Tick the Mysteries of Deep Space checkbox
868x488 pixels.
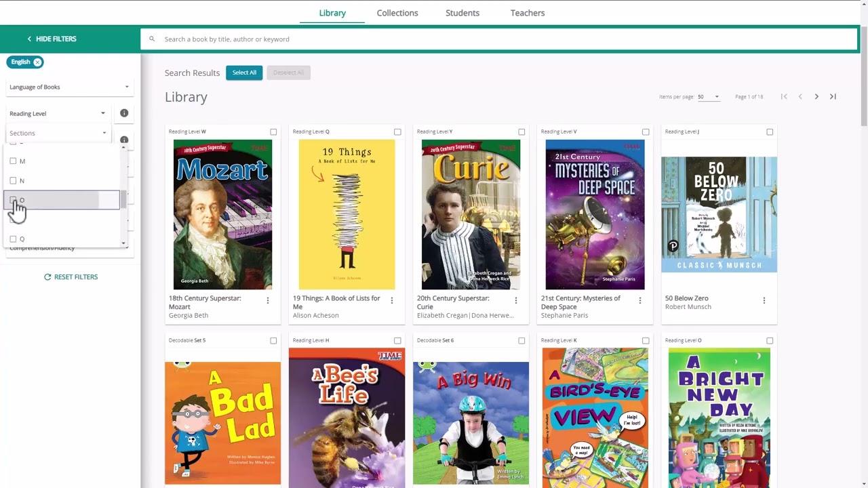click(x=646, y=132)
